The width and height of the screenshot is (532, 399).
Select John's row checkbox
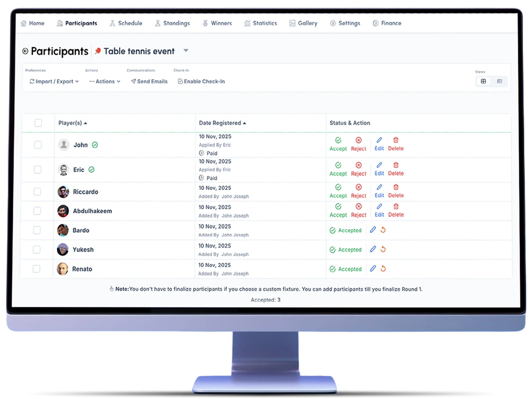pos(38,145)
